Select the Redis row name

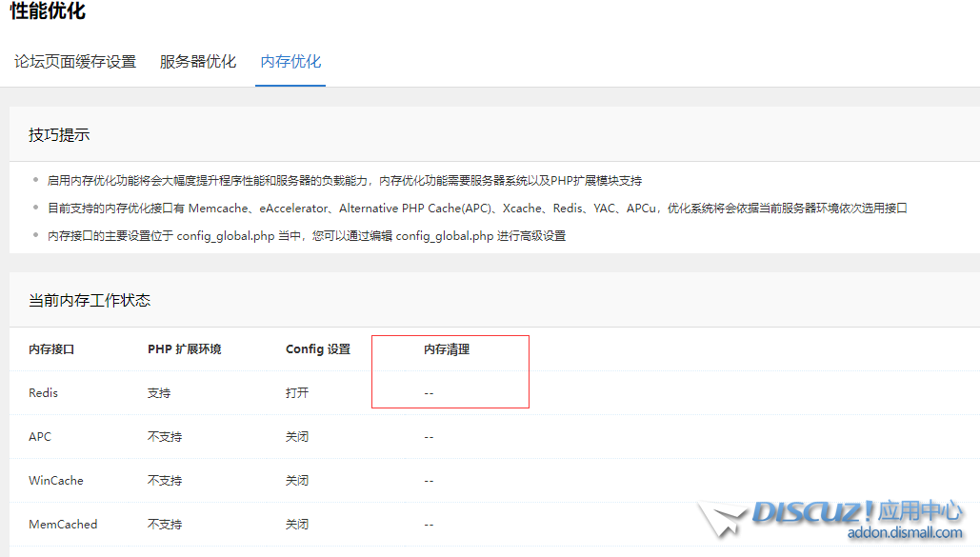pyautogui.click(x=44, y=393)
